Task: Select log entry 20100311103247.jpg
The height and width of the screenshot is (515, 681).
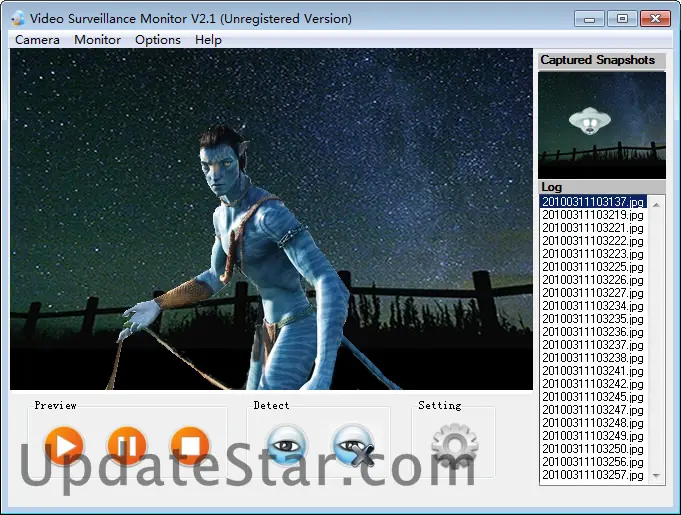Action: point(593,410)
